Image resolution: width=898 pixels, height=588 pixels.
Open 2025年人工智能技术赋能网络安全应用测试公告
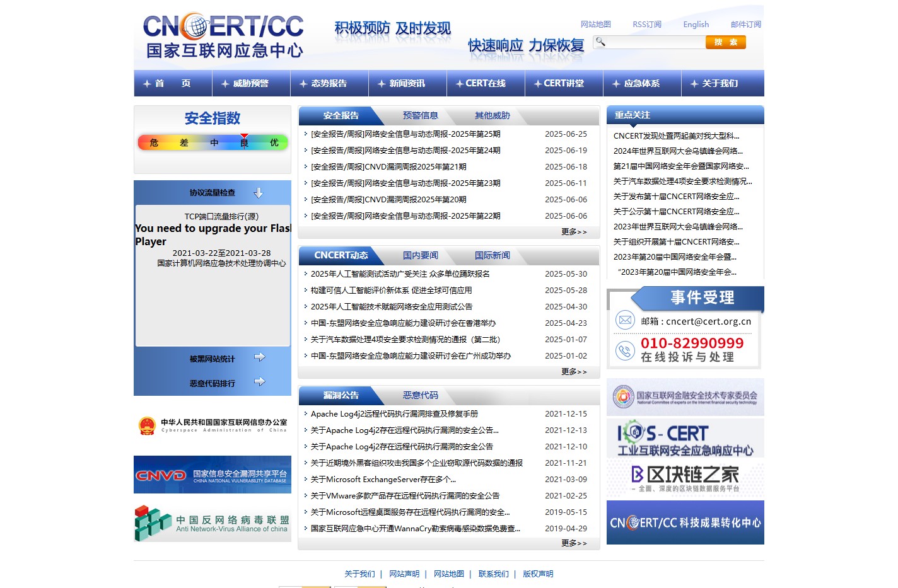pyautogui.click(x=392, y=307)
